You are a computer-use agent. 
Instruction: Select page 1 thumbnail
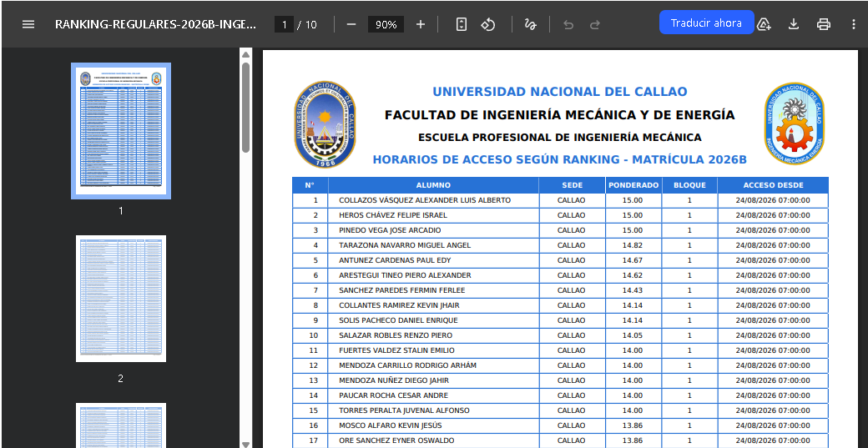point(121,130)
